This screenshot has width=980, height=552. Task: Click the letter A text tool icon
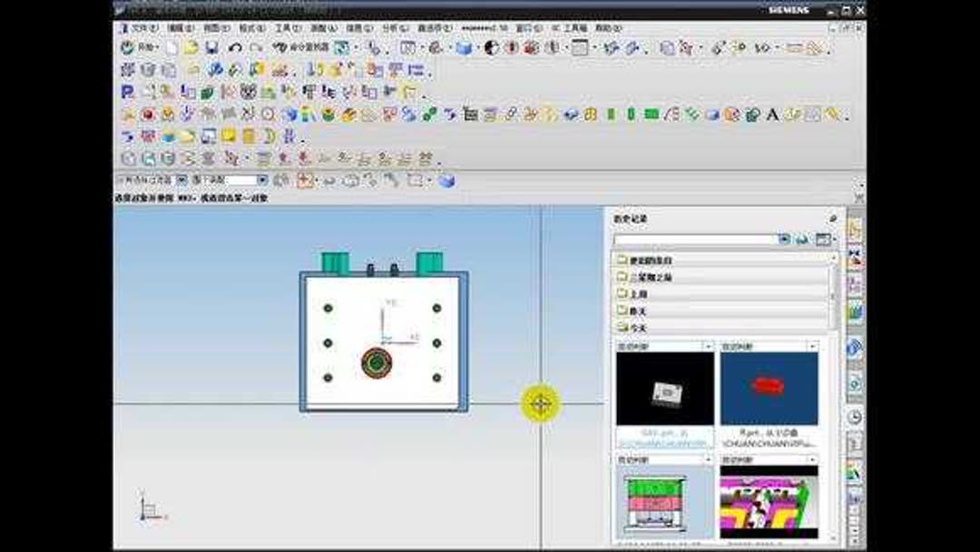point(772,115)
